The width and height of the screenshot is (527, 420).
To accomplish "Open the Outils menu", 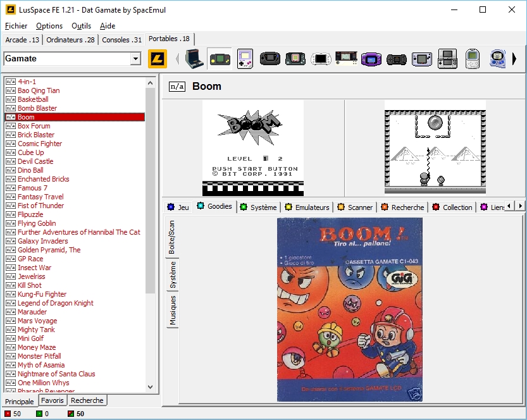I will coord(82,26).
